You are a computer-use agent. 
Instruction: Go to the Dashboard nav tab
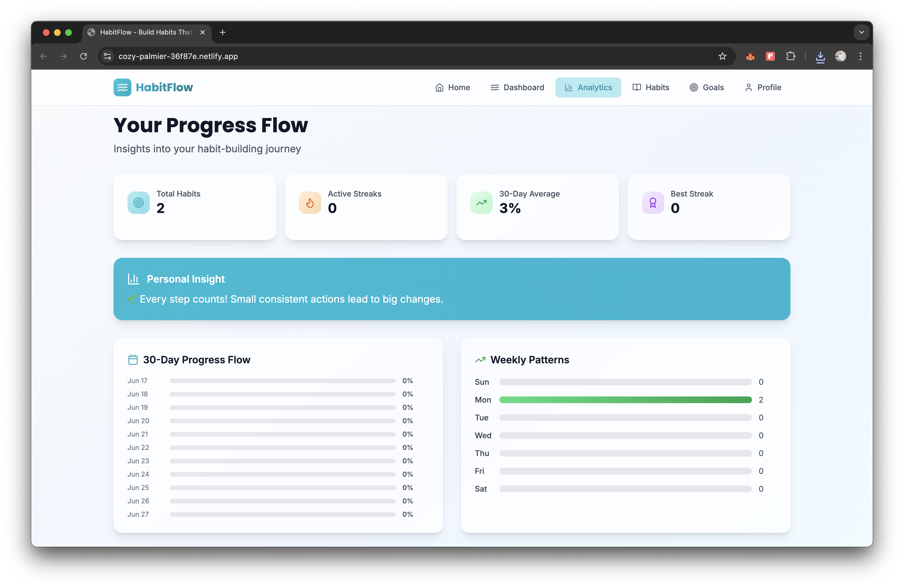517,87
